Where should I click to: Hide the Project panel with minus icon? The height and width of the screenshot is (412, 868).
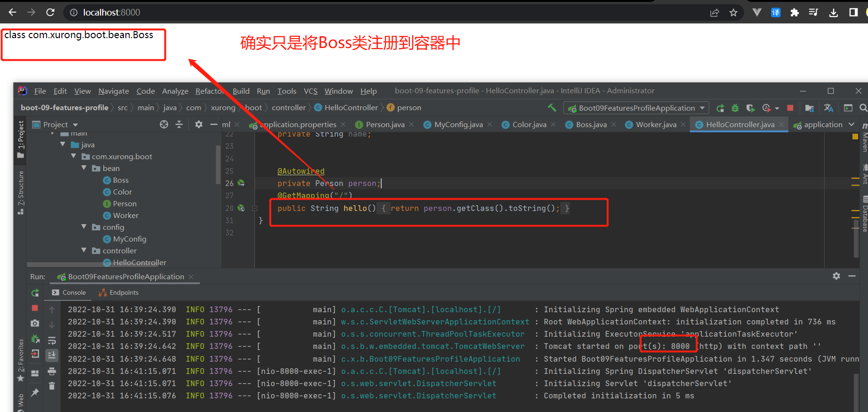[213, 124]
